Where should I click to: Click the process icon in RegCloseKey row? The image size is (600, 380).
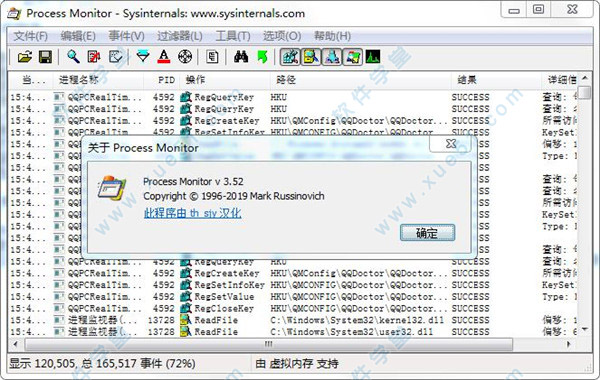pos(59,308)
